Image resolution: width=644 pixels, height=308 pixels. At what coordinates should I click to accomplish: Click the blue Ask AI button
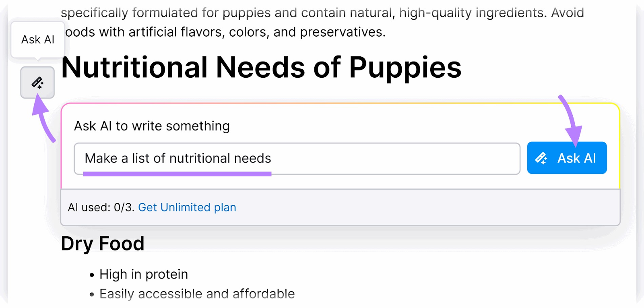[x=567, y=158]
